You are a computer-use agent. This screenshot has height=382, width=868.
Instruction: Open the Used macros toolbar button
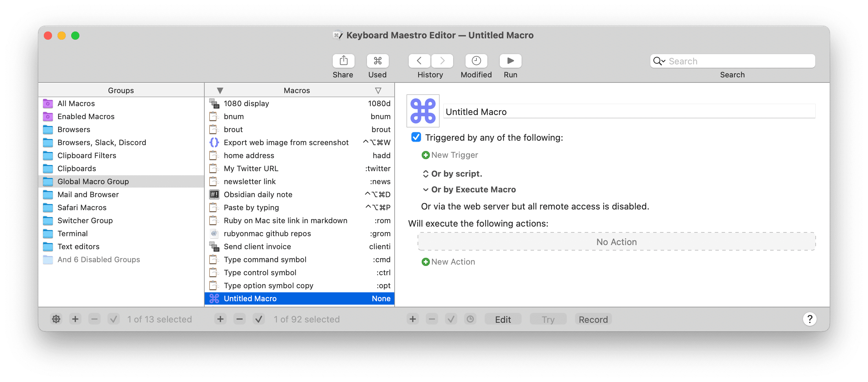click(378, 61)
